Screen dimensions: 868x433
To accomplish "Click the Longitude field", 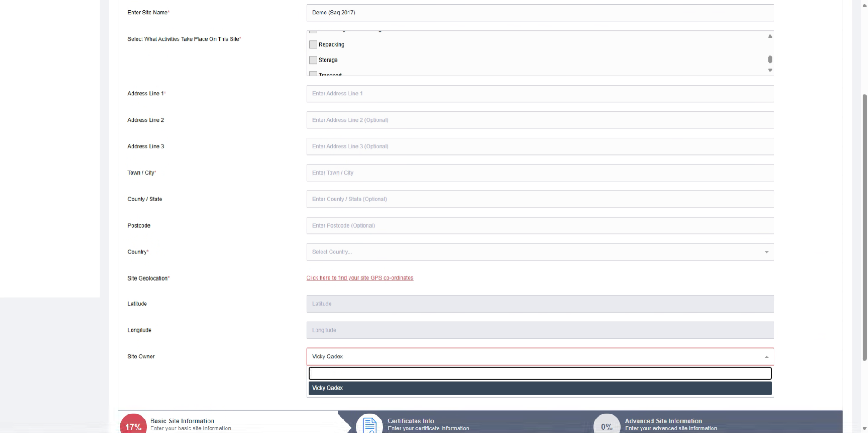I will pos(540,330).
